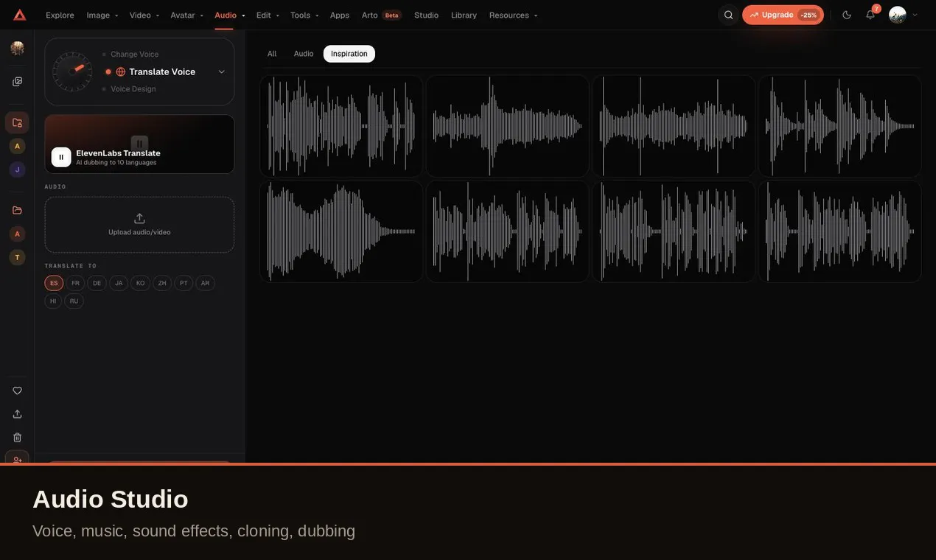The height and width of the screenshot is (560, 936).
Task: Click the white pause button beside ElevenLabs Translate
Action: (61, 157)
